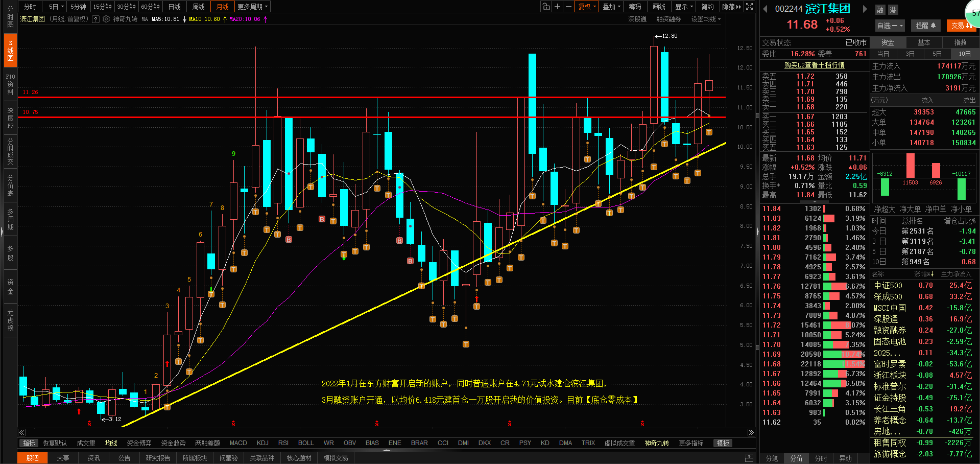The image size is (980, 464).
Task: Open the 自选 watchlist dropdown
Action: coord(890,26)
